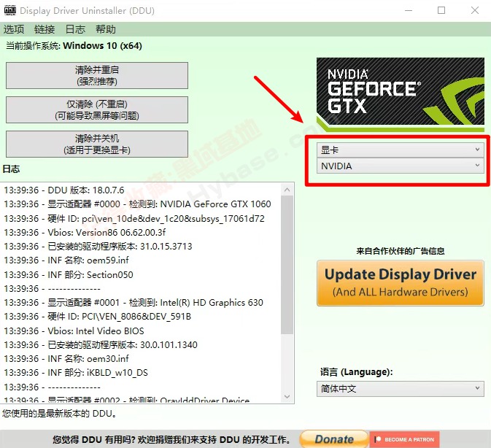Select log line pci\ven_10de&dev_1c20
Viewport: 491px width, 448px height.
(x=134, y=218)
